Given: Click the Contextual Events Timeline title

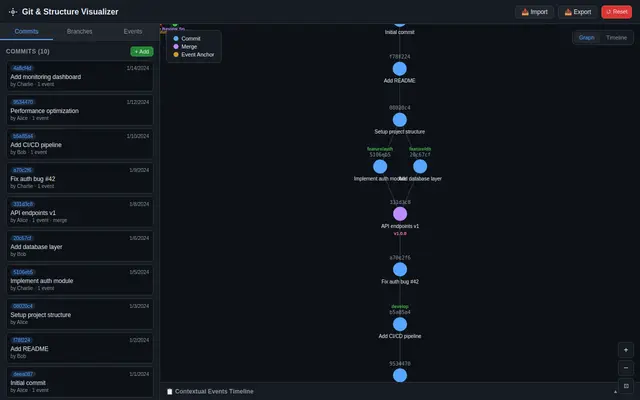Looking at the screenshot, I should coord(214,391).
